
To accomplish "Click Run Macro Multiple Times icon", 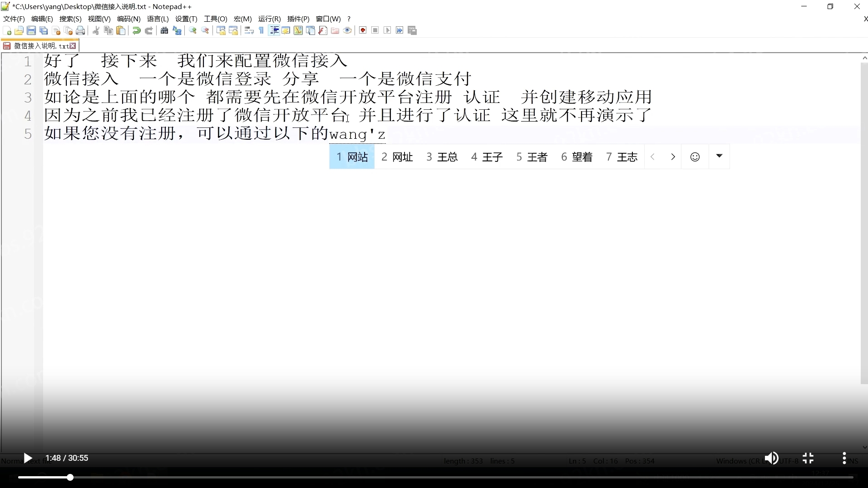I will tap(399, 30).
